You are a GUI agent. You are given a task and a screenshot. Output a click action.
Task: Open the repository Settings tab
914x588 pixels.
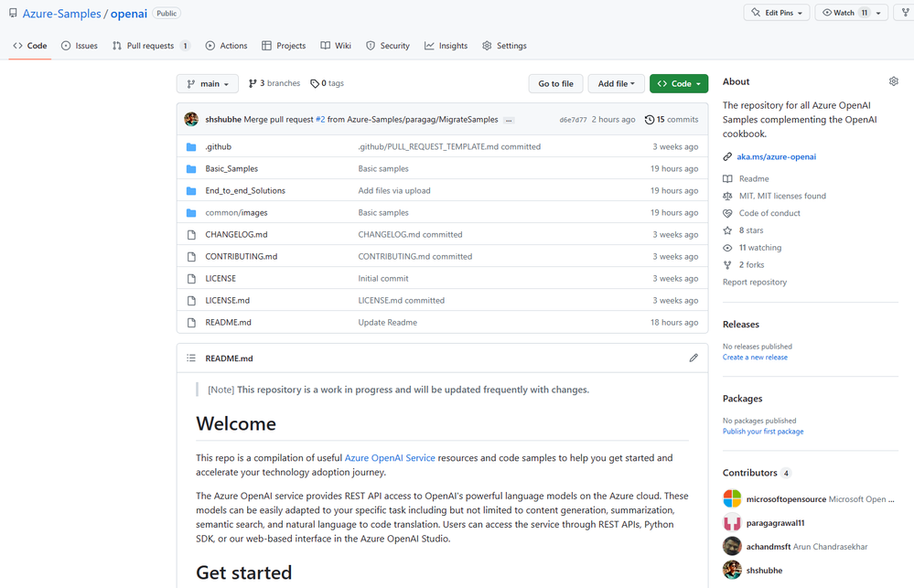[504, 46]
